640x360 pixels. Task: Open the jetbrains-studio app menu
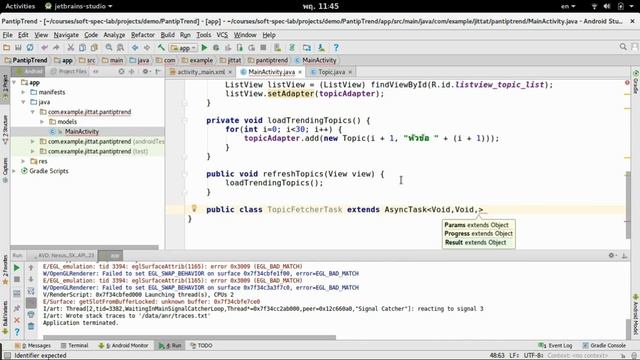click(79, 6)
